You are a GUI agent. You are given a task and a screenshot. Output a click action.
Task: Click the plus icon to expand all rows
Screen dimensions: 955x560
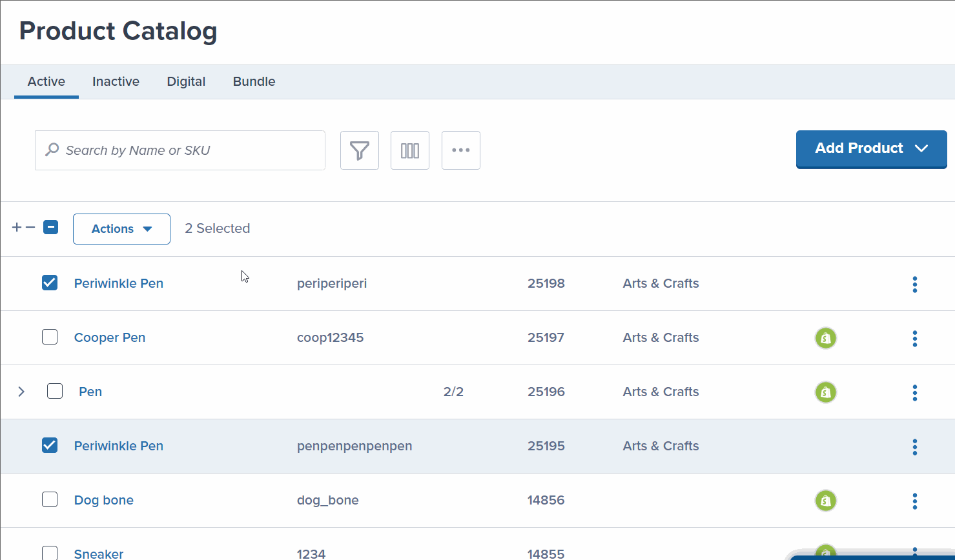(x=16, y=226)
